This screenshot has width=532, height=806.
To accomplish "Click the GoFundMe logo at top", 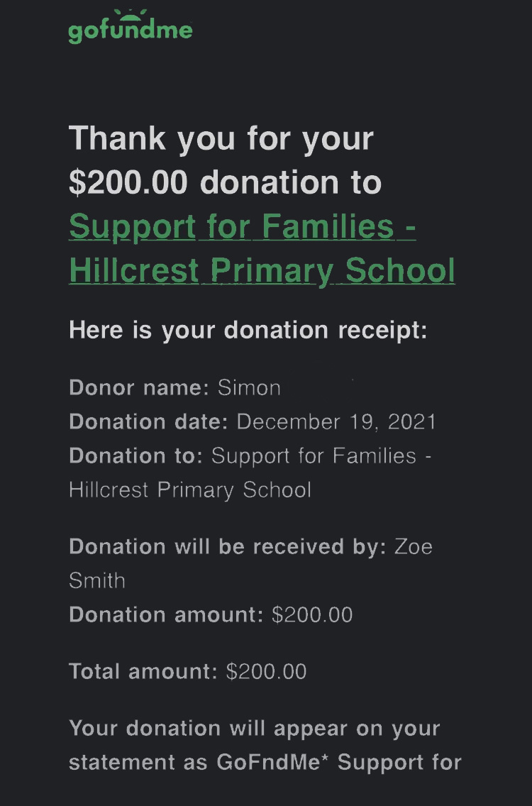I will pos(130,31).
